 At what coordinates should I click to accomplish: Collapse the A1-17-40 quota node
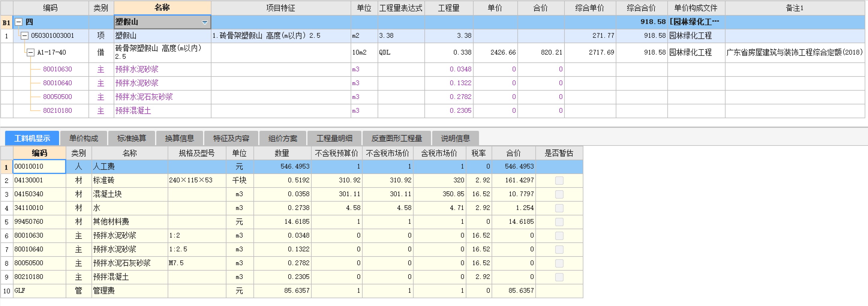pos(31,52)
